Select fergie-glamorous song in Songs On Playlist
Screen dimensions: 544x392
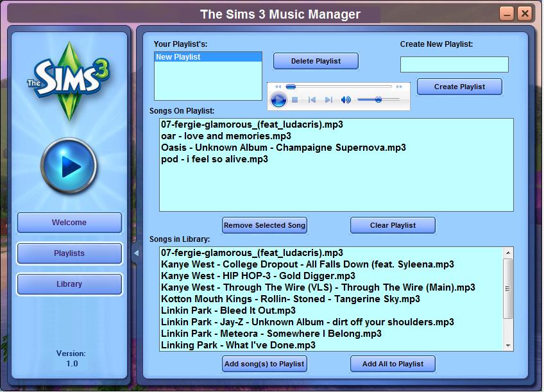[336, 124]
